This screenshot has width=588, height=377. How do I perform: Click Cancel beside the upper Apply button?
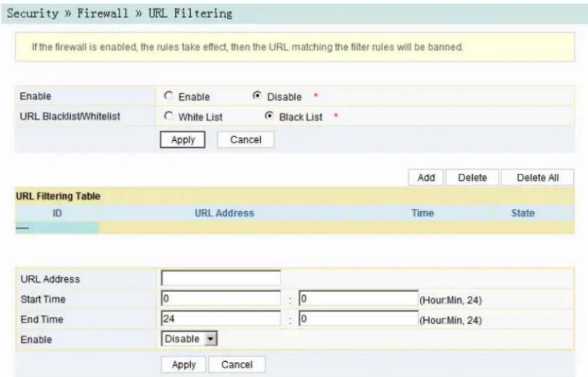click(x=245, y=140)
